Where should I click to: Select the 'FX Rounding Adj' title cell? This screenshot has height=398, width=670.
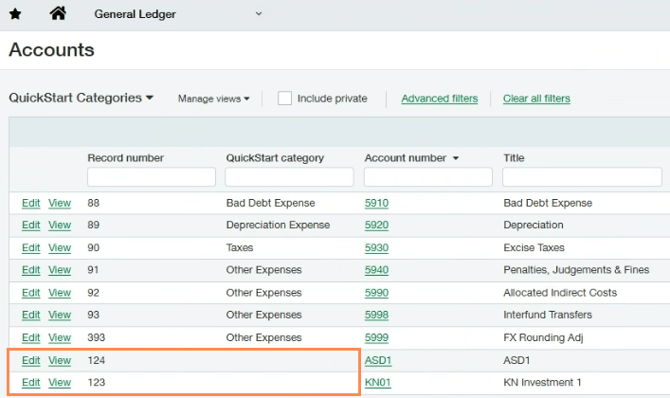tap(543, 338)
